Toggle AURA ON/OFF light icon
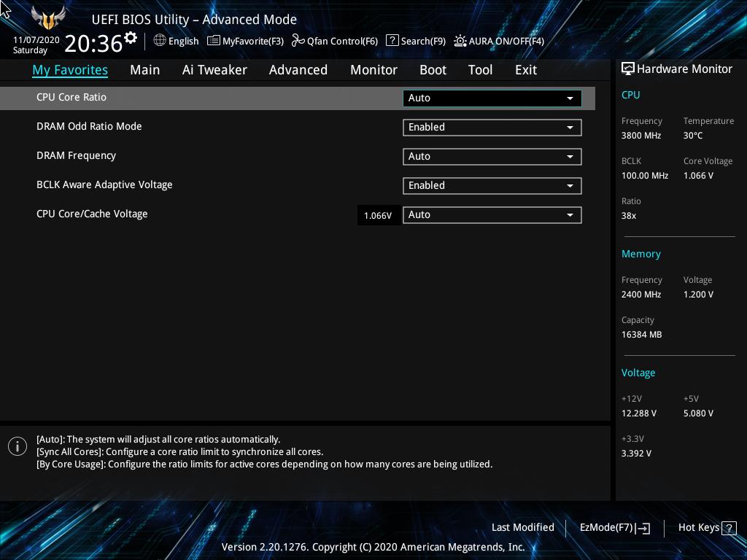 [460, 41]
